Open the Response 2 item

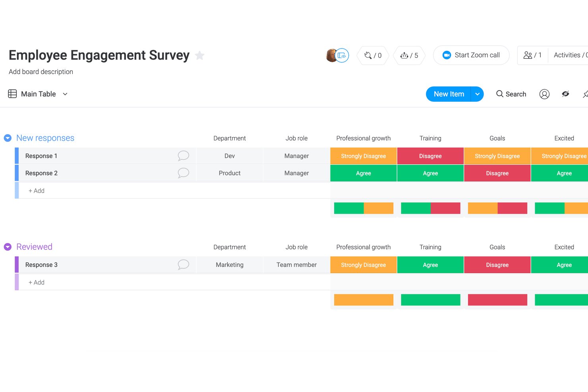41,173
